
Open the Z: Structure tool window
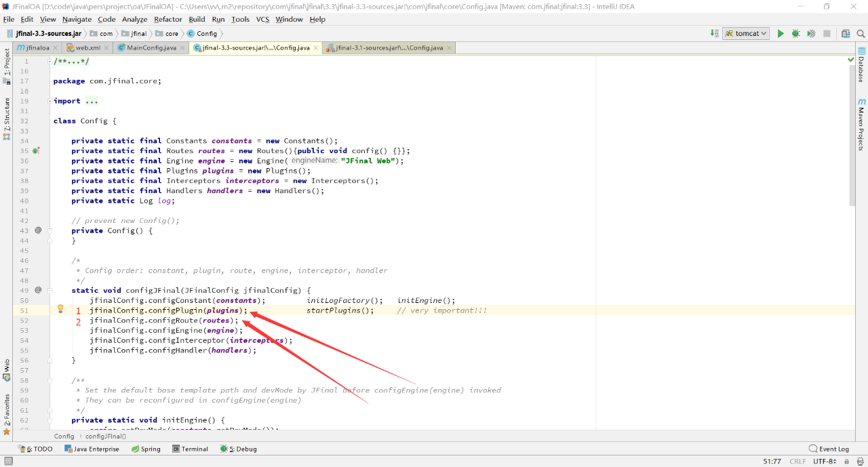7,119
